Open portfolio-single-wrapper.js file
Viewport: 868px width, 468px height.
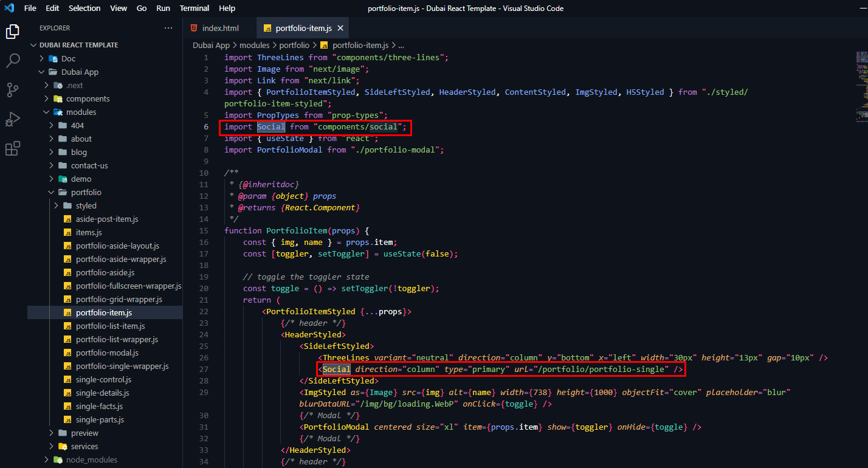122,366
